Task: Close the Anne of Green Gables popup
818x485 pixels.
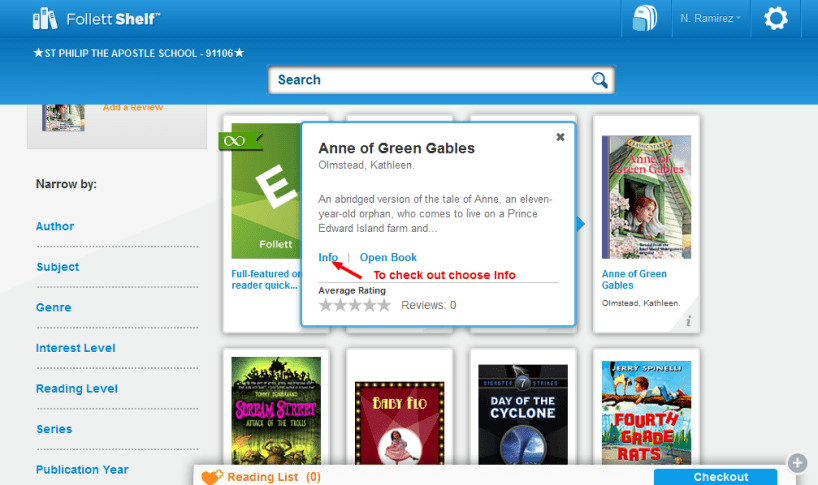Action: (560, 137)
